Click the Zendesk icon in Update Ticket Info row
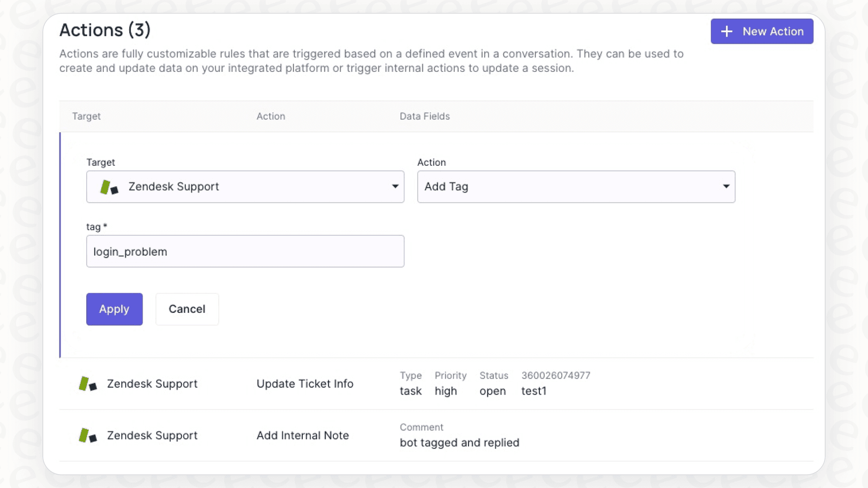The height and width of the screenshot is (488, 868). (87, 384)
